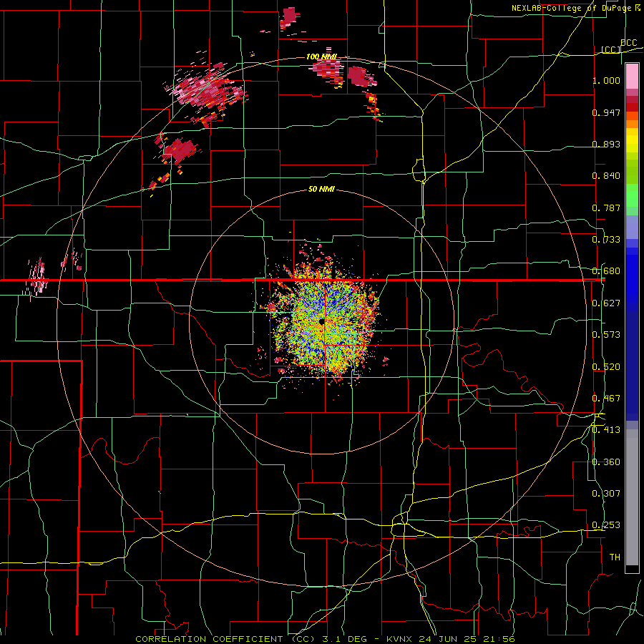Click the TH threshold label
The width and height of the screenshot is (644, 644).
pos(615,557)
